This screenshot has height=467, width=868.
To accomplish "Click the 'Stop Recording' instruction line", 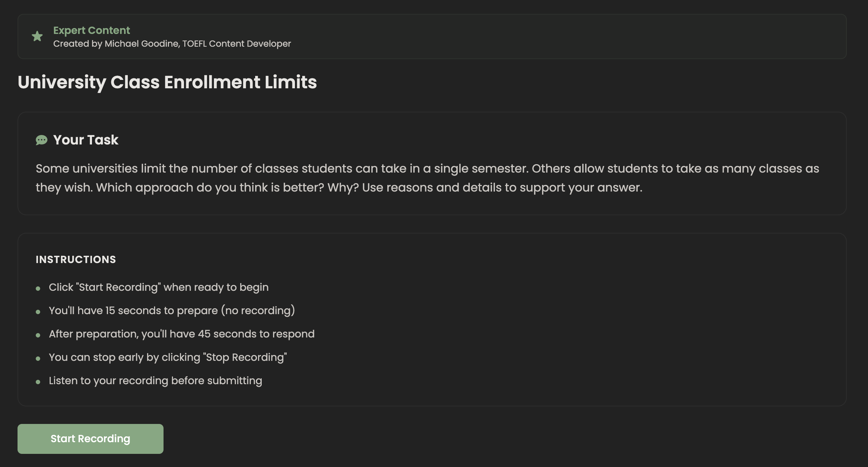I will tap(168, 358).
